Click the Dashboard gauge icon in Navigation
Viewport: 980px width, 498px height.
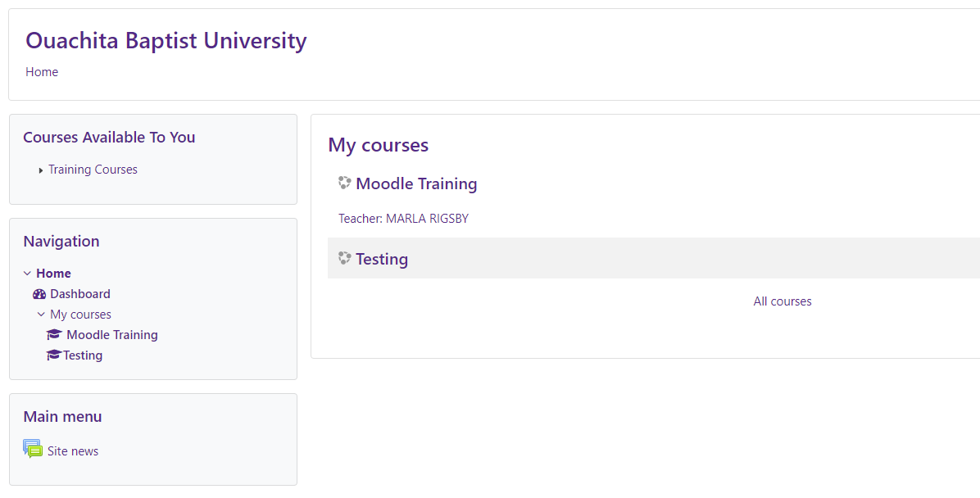(x=39, y=294)
